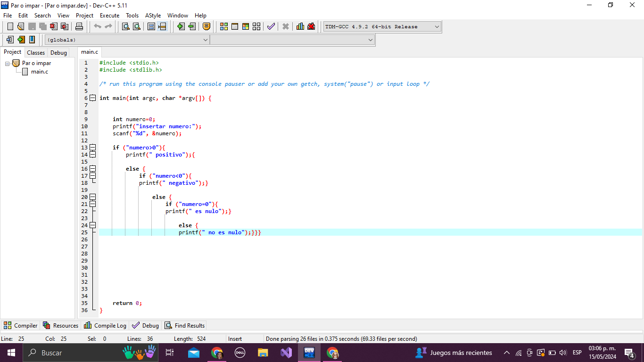
Task: Click the New file toolbar icon
Action: click(10, 26)
